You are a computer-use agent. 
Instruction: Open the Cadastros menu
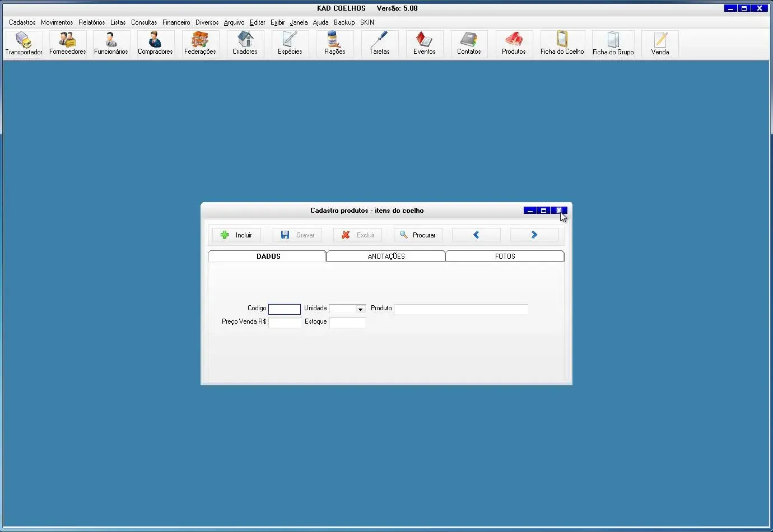(22, 22)
